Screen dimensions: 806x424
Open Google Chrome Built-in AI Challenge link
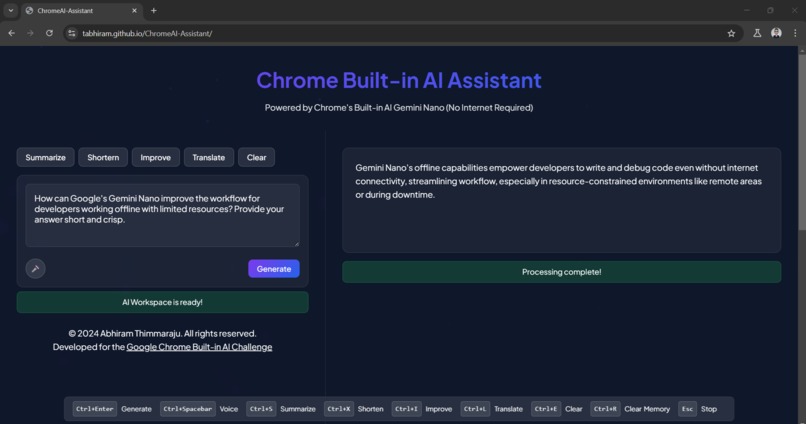pyautogui.click(x=199, y=347)
